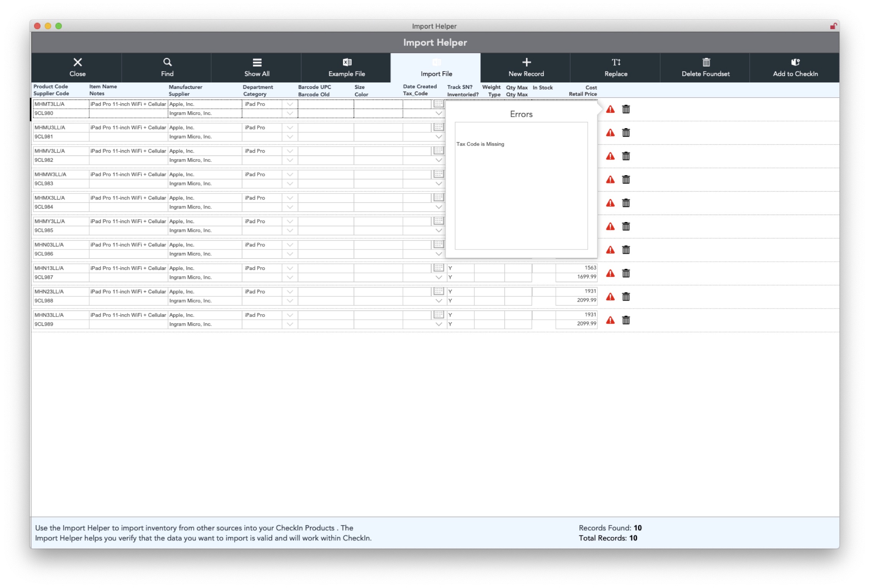Open Category dropdown for 9CL987 row
Screen dimensions: 869x588
coord(290,277)
